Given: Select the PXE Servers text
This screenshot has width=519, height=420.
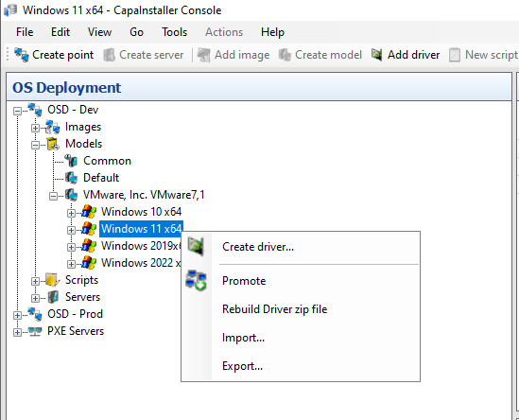Looking at the screenshot, I should 76,331.
